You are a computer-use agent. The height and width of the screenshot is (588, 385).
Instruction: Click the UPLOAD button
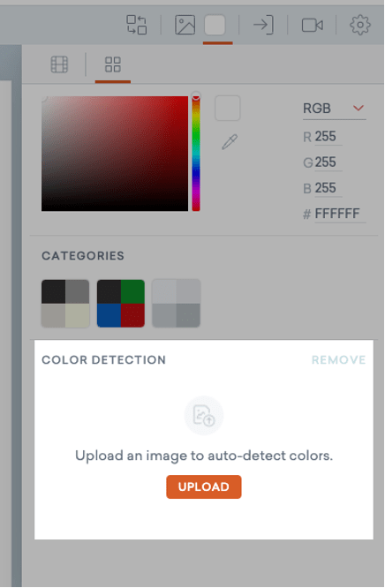(x=204, y=487)
